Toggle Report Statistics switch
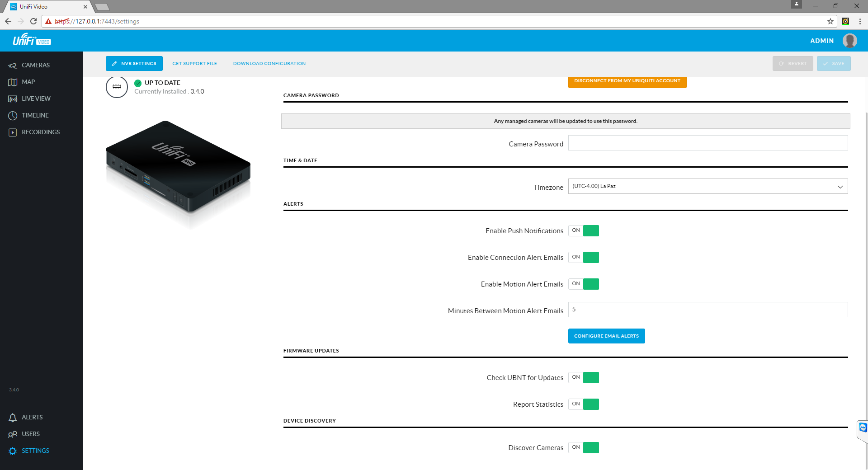Image resolution: width=868 pixels, height=470 pixels. 584,404
